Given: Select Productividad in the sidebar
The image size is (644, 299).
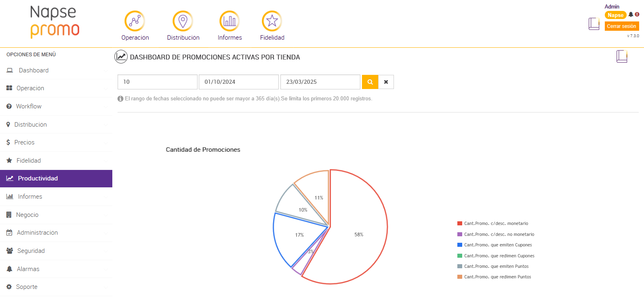Looking at the screenshot, I should tap(38, 178).
